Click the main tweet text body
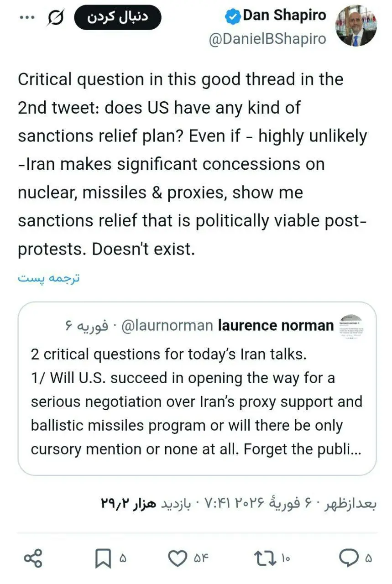The width and height of the screenshot is (392, 584). [192, 164]
